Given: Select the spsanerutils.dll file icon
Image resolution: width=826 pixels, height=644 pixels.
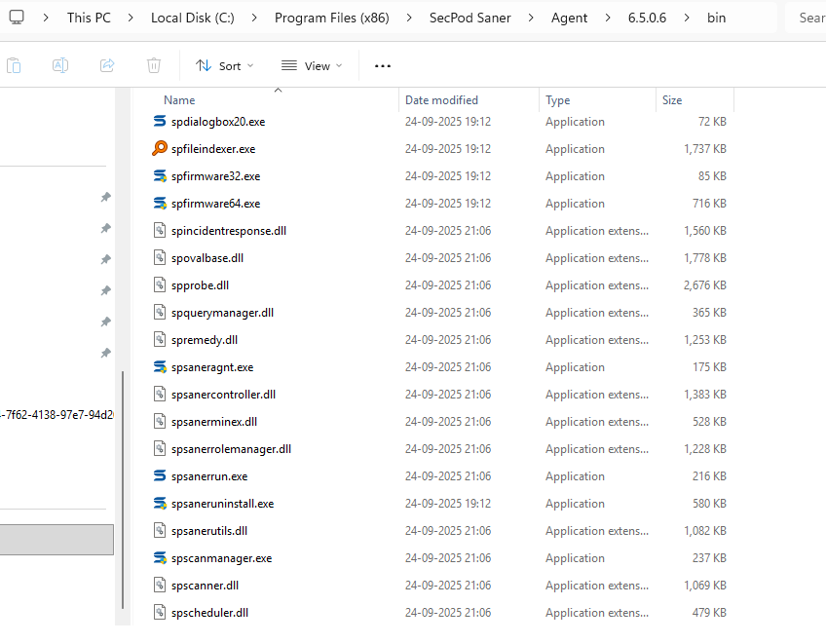Looking at the screenshot, I should tap(160, 531).
